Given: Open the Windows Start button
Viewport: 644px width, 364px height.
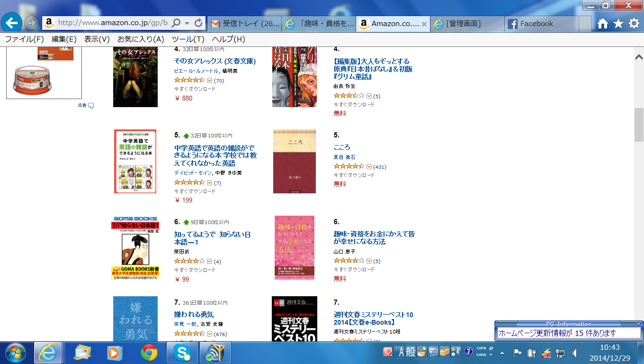Looking at the screenshot, I should pyautogui.click(x=16, y=352).
